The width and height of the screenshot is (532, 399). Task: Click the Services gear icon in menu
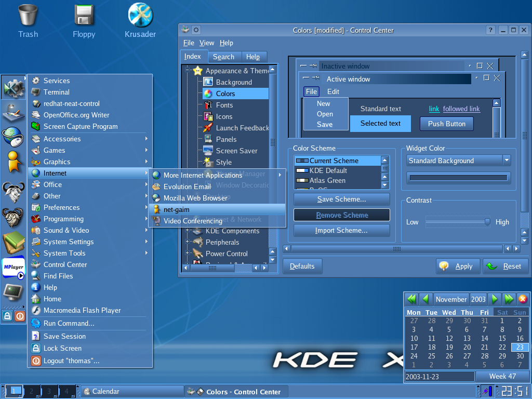36,81
